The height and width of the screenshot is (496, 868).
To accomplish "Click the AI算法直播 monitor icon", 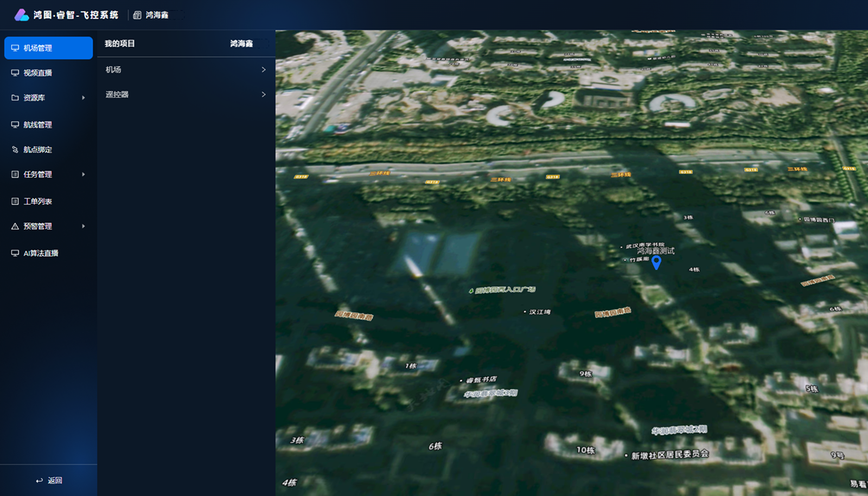I will coord(15,253).
